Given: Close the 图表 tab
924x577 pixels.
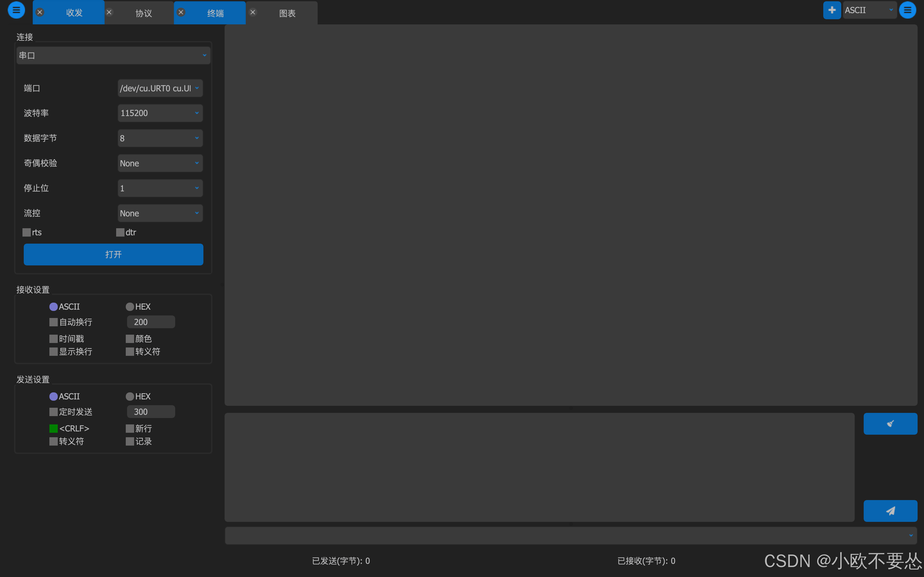Looking at the screenshot, I should point(253,12).
